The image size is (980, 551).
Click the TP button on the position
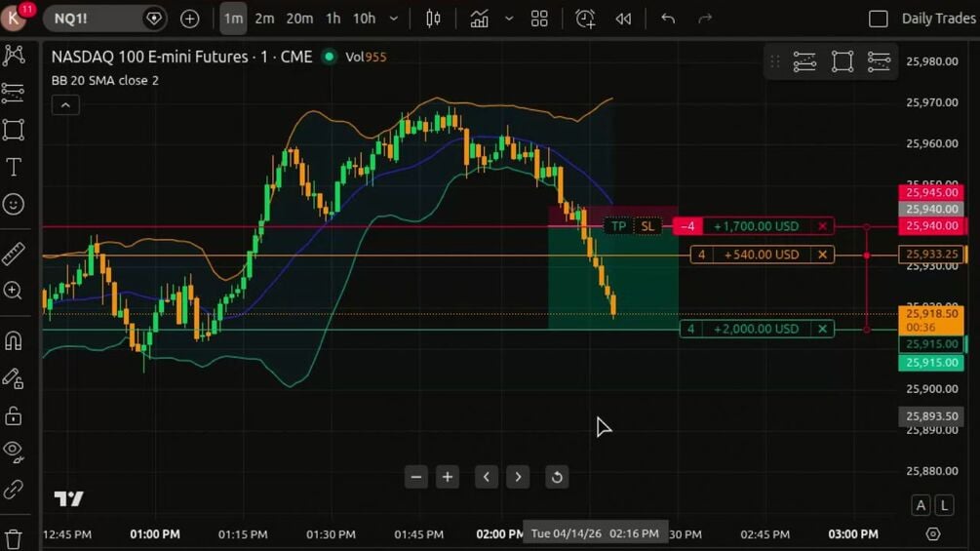click(619, 226)
